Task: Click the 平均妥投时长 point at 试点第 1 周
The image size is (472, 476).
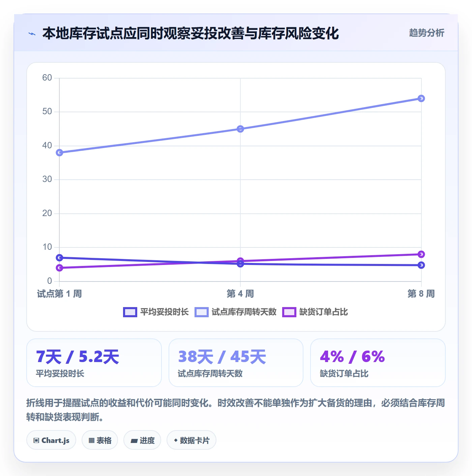Action: pos(59,258)
